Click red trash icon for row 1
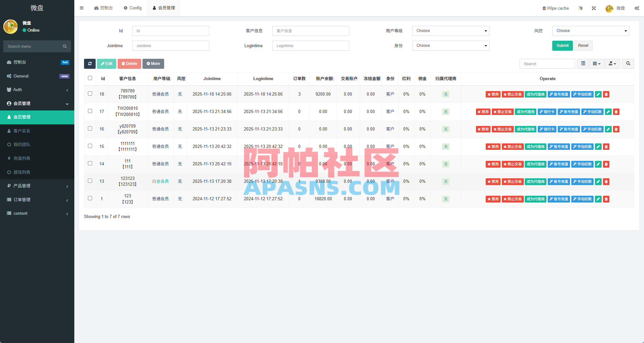This screenshot has width=644, height=343. click(606, 199)
